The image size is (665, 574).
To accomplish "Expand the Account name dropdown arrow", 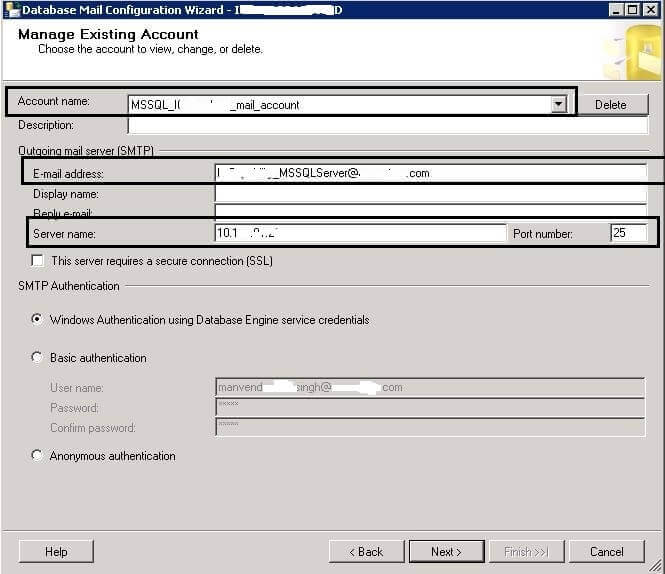I will coord(559,104).
